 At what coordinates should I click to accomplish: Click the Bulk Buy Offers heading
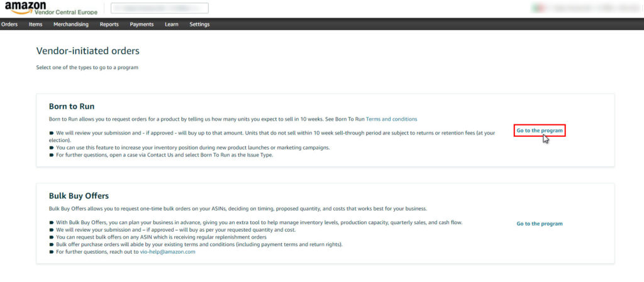click(x=79, y=195)
